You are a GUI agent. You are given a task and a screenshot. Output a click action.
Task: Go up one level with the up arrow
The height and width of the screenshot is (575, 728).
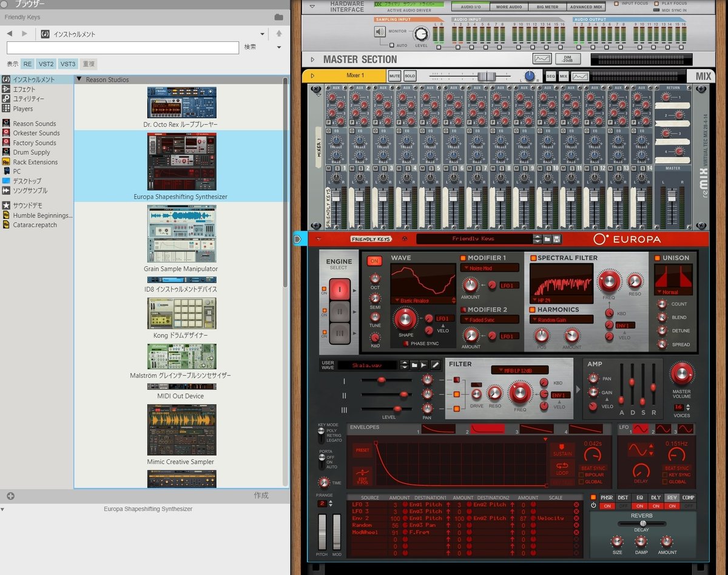[279, 34]
